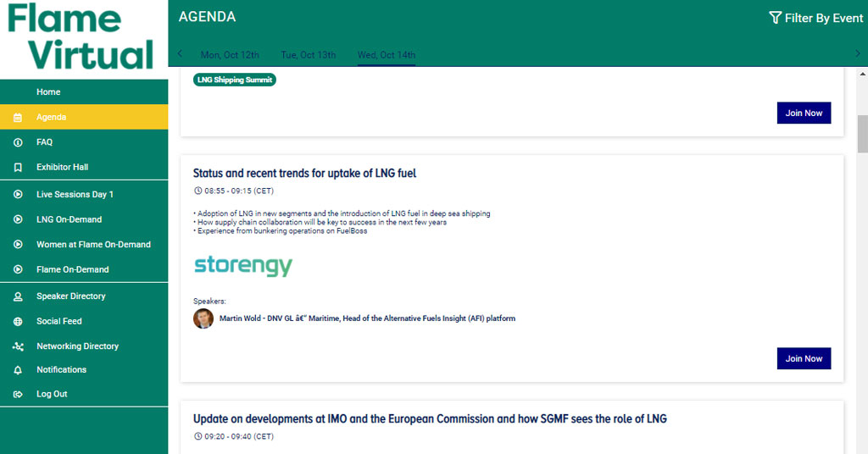Open Notifications in sidebar
Screen dimensions: 868x454
pyautogui.click(x=84, y=370)
